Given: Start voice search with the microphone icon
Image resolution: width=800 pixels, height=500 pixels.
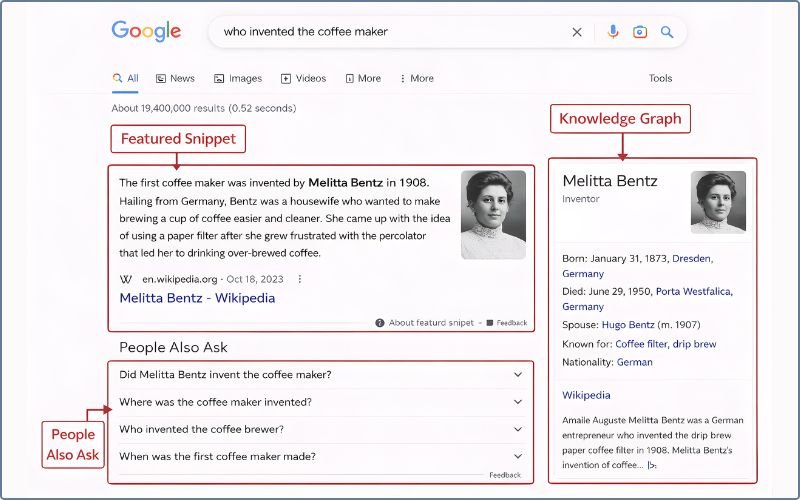Looking at the screenshot, I should 613,32.
